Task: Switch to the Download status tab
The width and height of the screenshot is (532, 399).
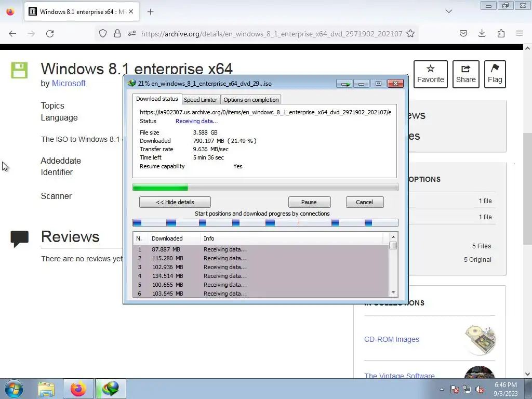Action: (x=157, y=99)
